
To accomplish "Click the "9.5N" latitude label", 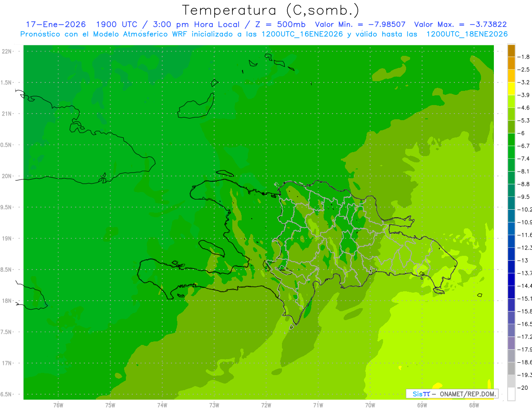I will 7,207.
